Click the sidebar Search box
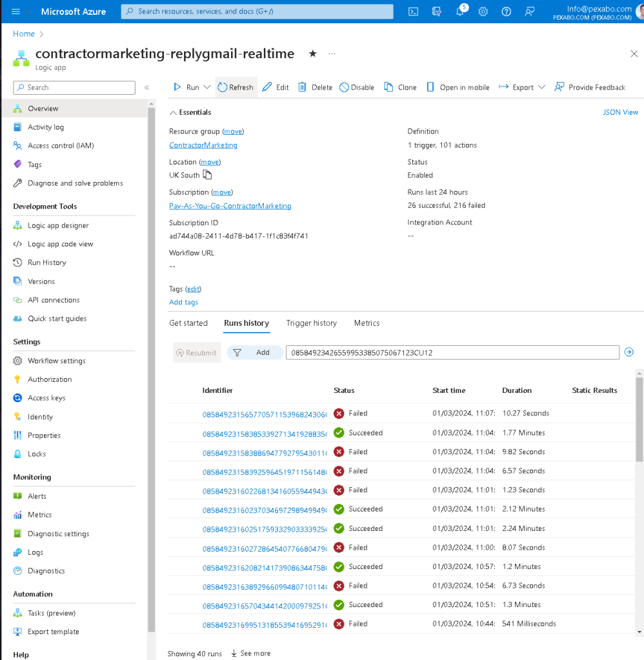The width and height of the screenshot is (644, 660). 74,88
